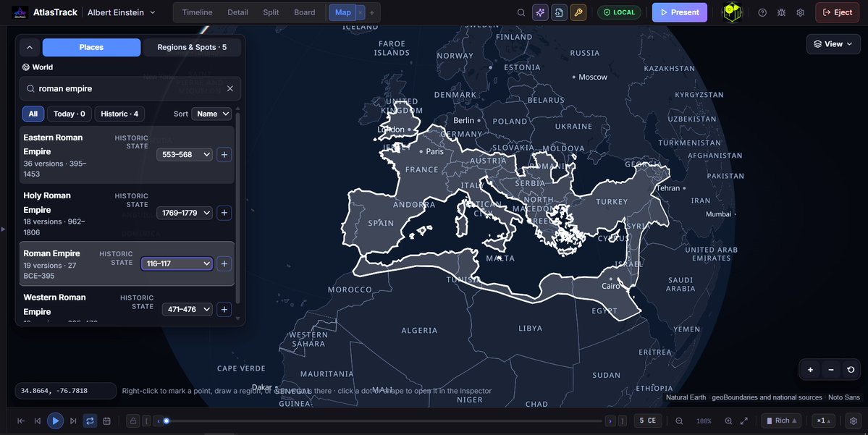Open the Roman Empire 116–117 version dropdown
The height and width of the screenshot is (435, 868).
coord(177,263)
